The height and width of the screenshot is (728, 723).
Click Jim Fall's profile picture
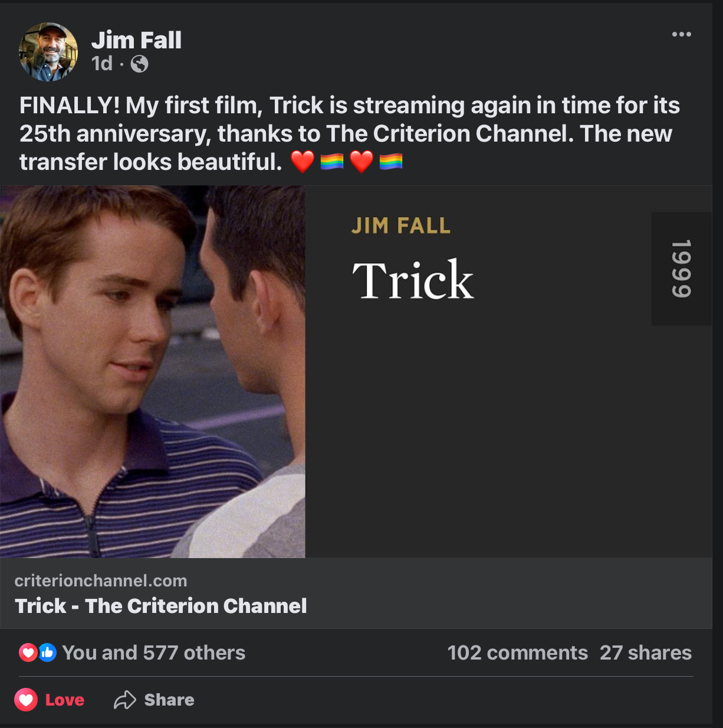pyautogui.click(x=48, y=52)
